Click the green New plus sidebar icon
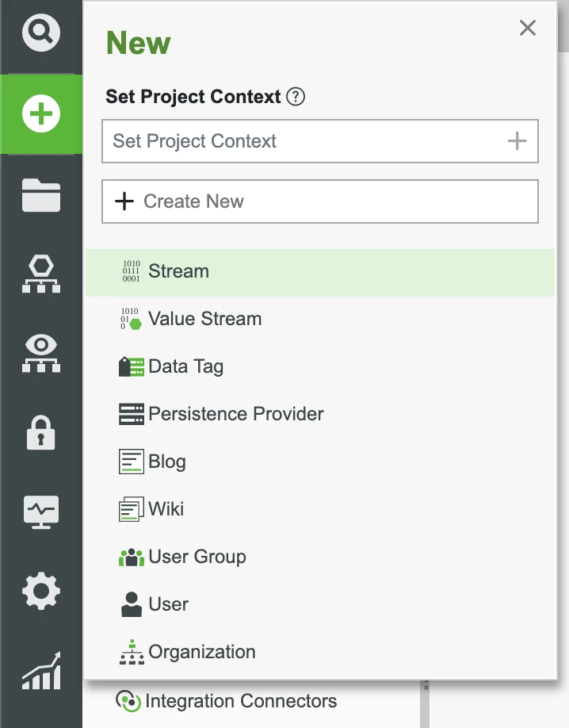This screenshot has height=728, width=569. coord(41,113)
